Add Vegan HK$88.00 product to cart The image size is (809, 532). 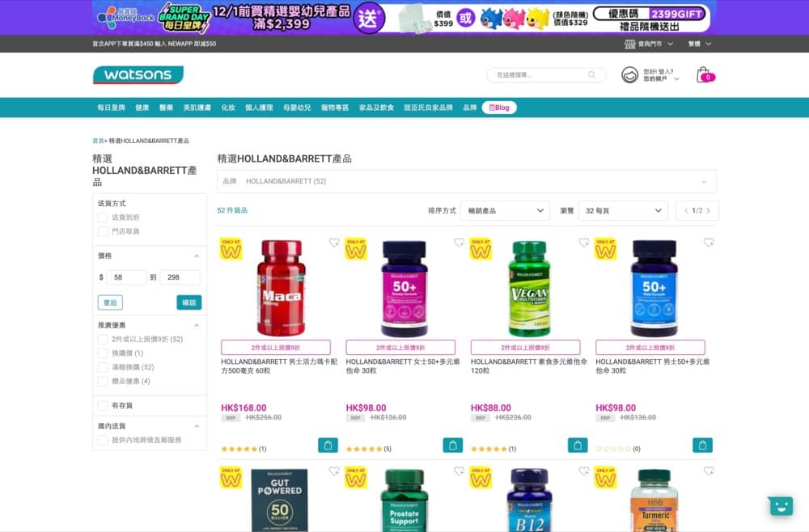click(578, 445)
